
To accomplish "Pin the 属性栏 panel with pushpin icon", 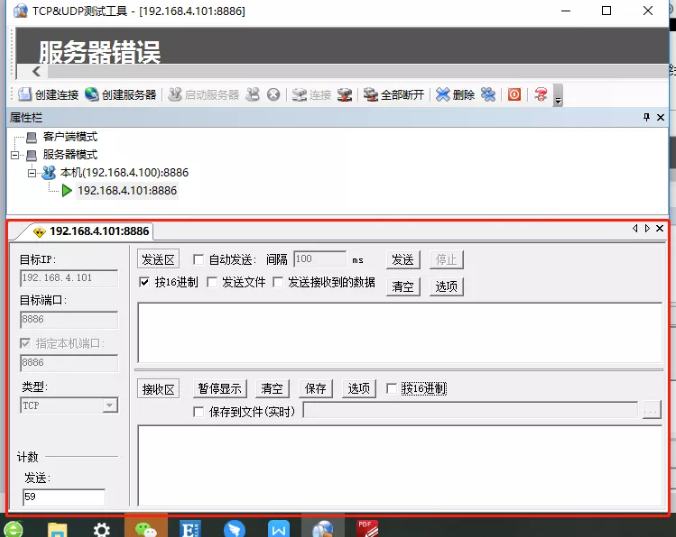I will tap(646, 117).
